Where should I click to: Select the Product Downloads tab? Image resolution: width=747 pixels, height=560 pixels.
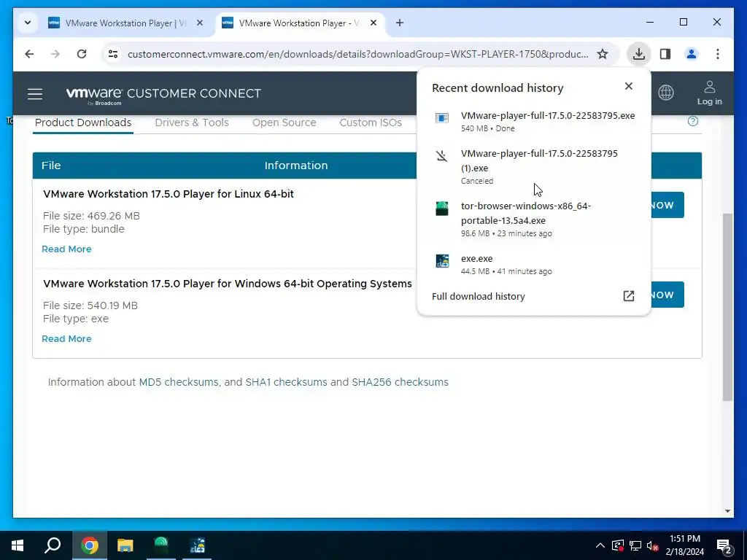tap(83, 122)
